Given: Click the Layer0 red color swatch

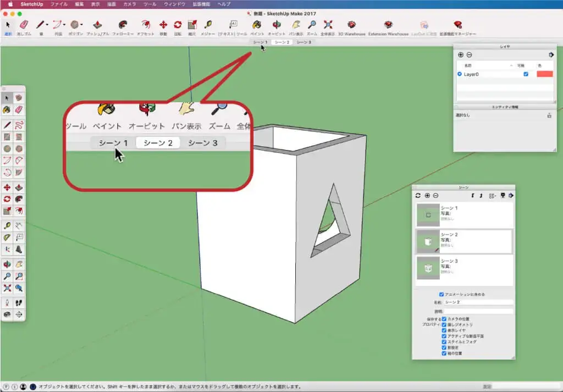Looking at the screenshot, I should point(544,74).
